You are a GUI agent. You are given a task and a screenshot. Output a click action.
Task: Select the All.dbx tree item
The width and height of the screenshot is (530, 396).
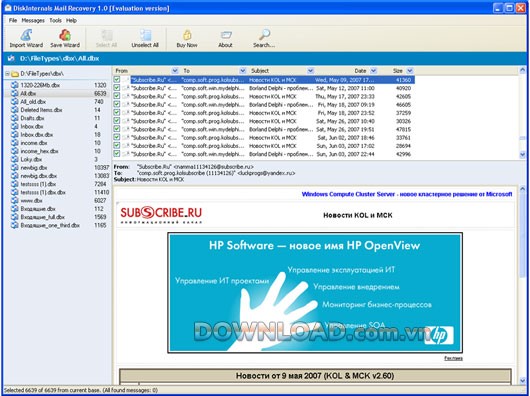(x=28, y=94)
